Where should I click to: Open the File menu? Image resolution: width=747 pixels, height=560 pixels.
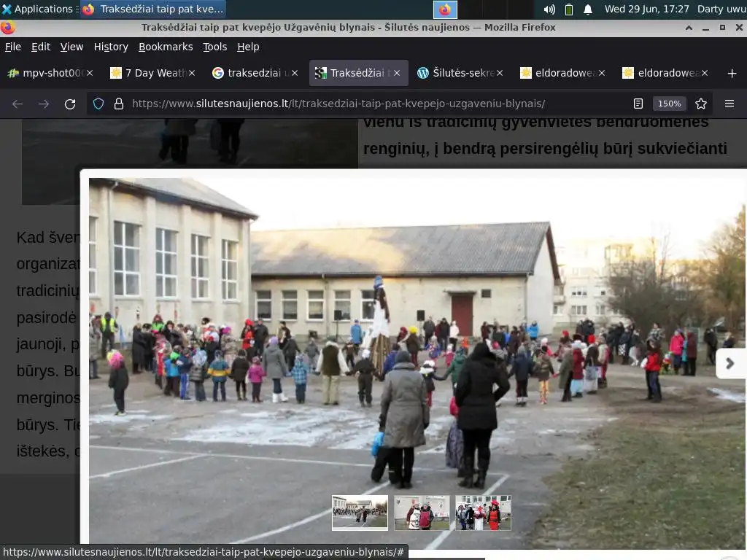click(x=13, y=47)
